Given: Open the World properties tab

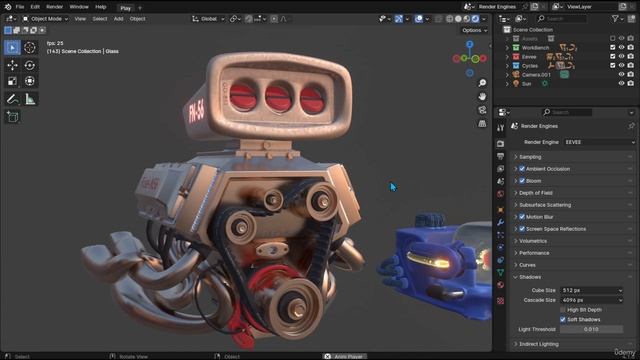Looking at the screenshot, I should 500,194.
